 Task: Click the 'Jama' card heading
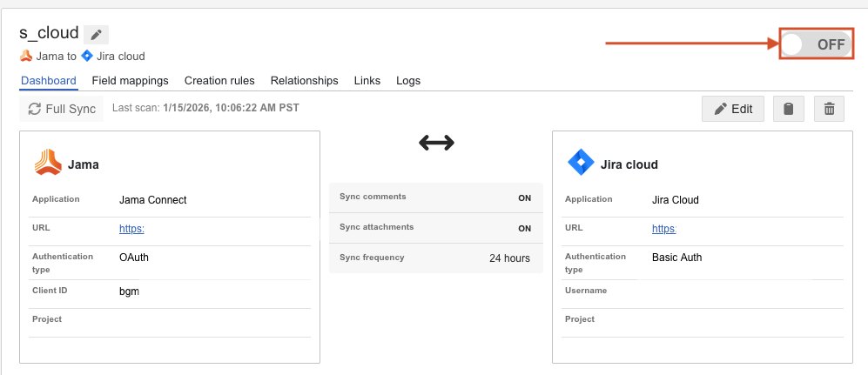83,164
